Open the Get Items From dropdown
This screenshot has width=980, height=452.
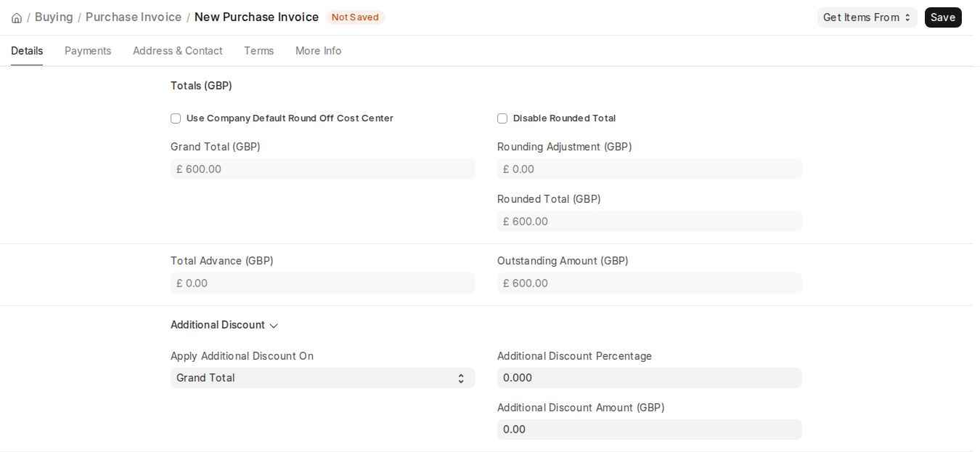tap(867, 17)
